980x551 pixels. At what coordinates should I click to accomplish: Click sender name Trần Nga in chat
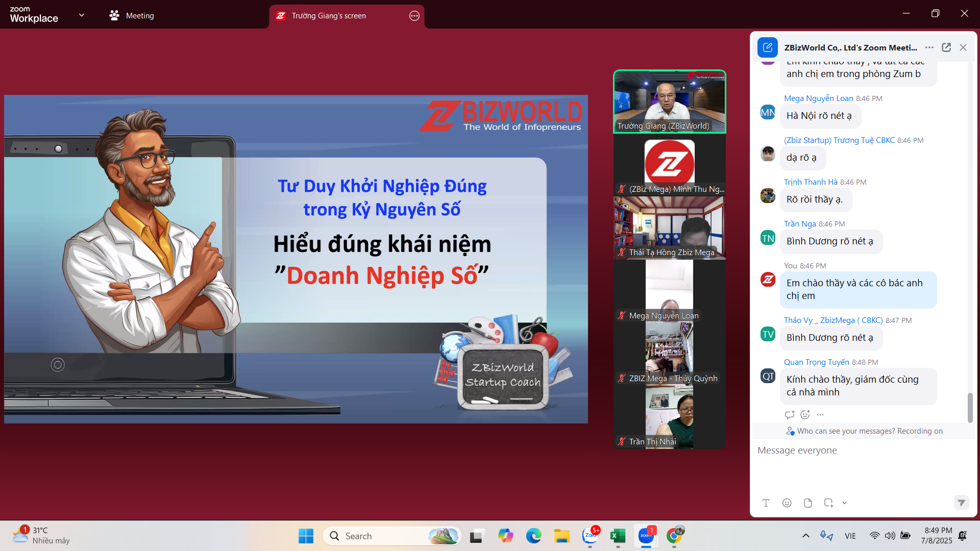[800, 224]
